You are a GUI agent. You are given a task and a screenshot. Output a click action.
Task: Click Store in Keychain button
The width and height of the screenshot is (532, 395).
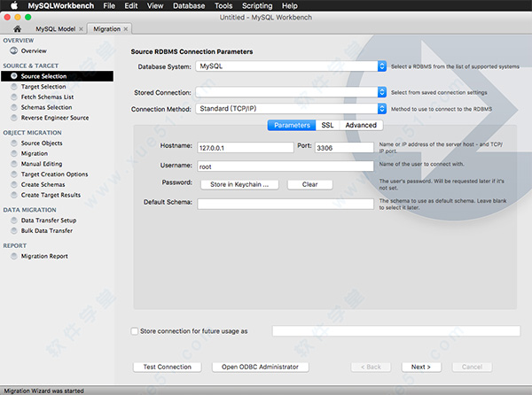click(x=239, y=184)
